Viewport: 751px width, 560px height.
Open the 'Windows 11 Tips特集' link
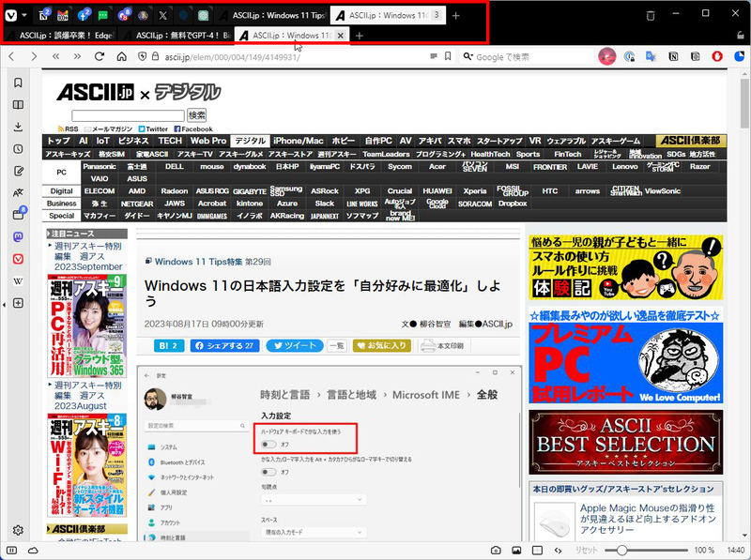(198, 262)
